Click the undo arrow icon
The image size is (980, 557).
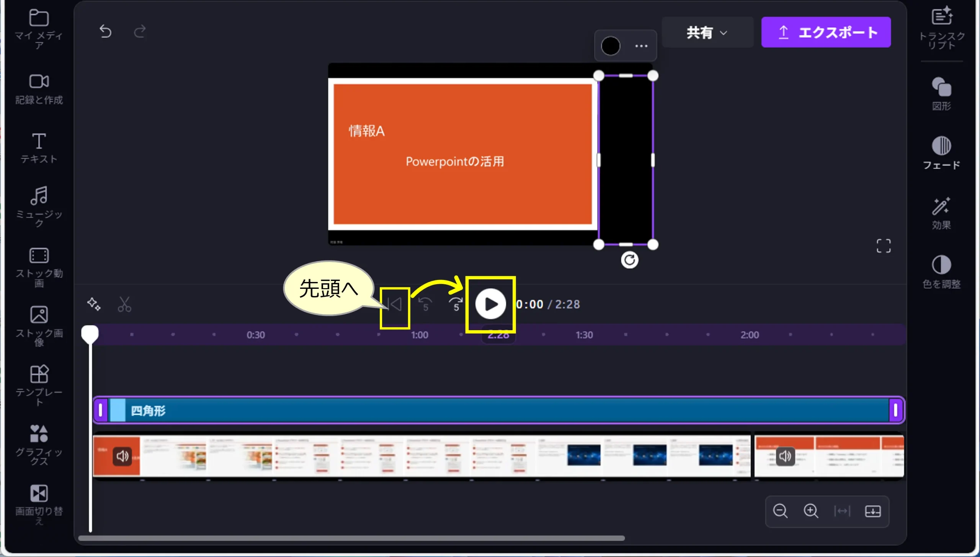[105, 31]
